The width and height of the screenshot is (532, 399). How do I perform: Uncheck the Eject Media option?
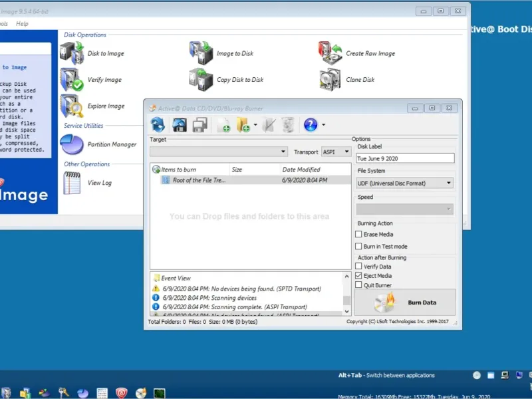(359, 275)
